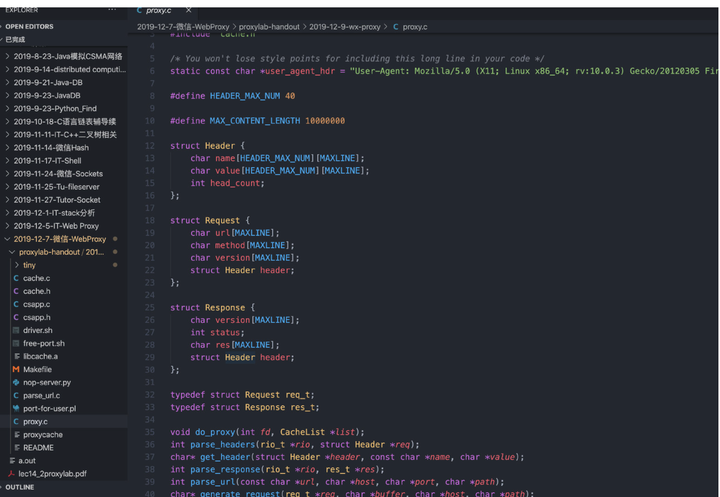720x497 pixels.
Task: Open proxycache file icon
Action: 17,435
